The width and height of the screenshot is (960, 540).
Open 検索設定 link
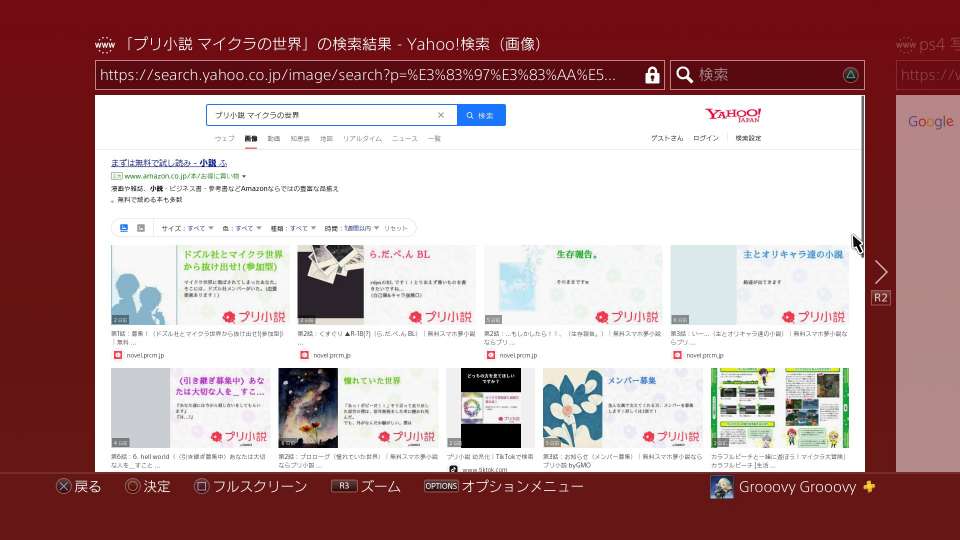tap(748, 138)
